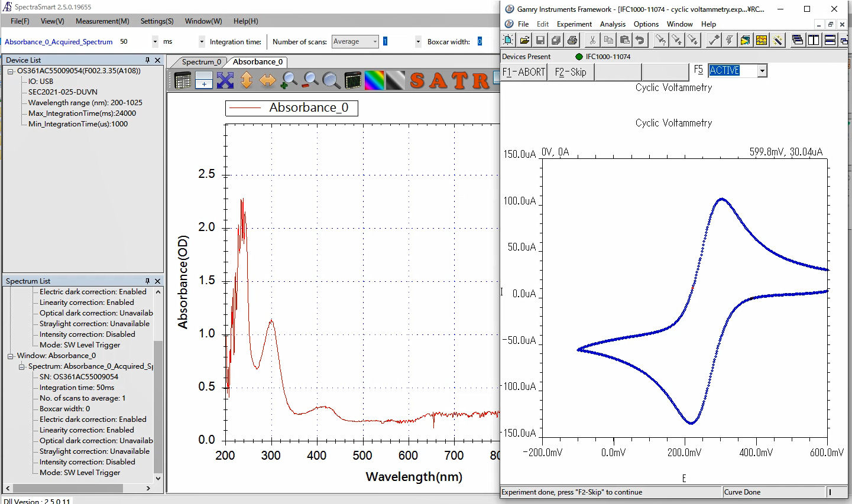852x504 pixels.
Task: Open Analysis menu in Gamry Framework
Action: pos(613,24)
